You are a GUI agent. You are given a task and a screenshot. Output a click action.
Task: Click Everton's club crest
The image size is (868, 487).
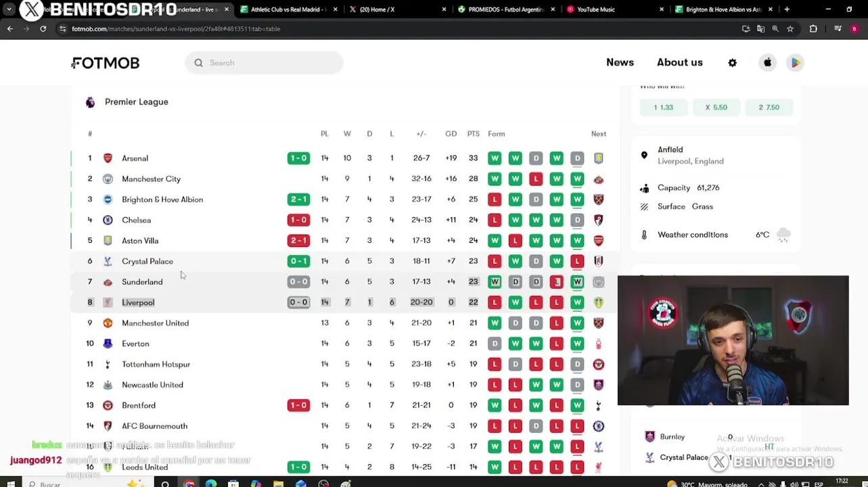108,344
